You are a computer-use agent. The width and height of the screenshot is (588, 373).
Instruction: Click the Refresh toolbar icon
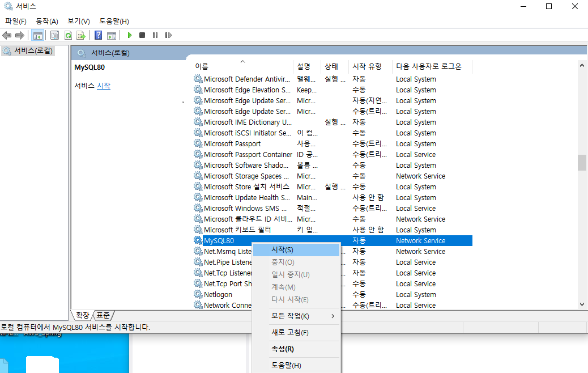click(68, 35)
